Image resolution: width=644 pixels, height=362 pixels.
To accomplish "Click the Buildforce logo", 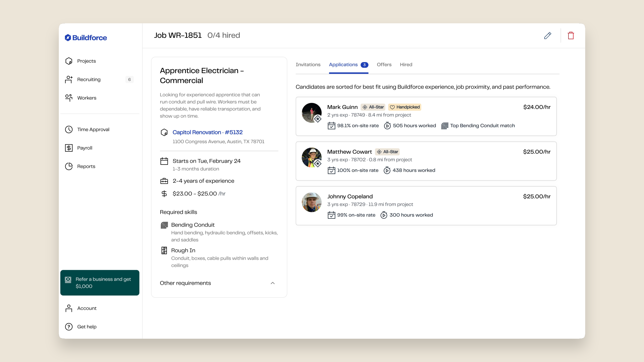I will [86, 38].
